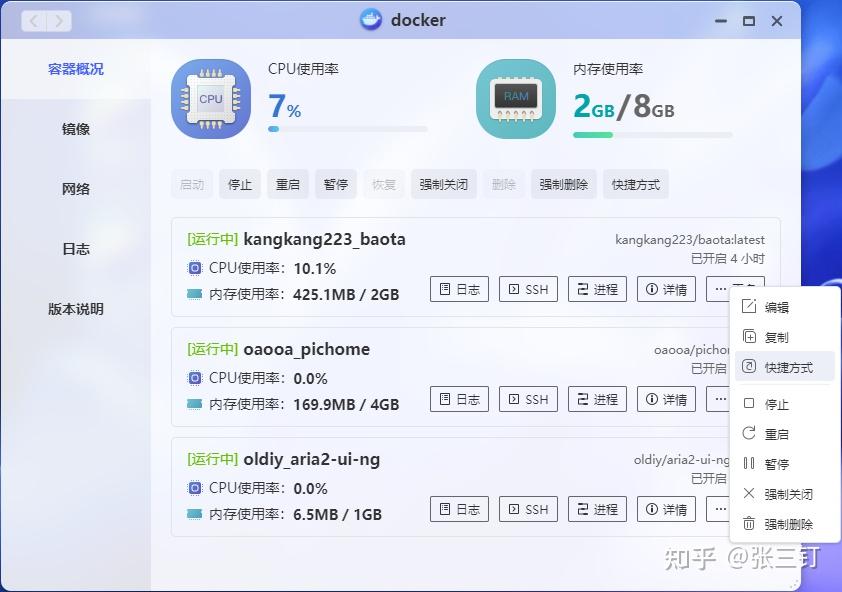
Task: Open 日志 logs for kangkang223_baota container
Action: coord(458,289)
